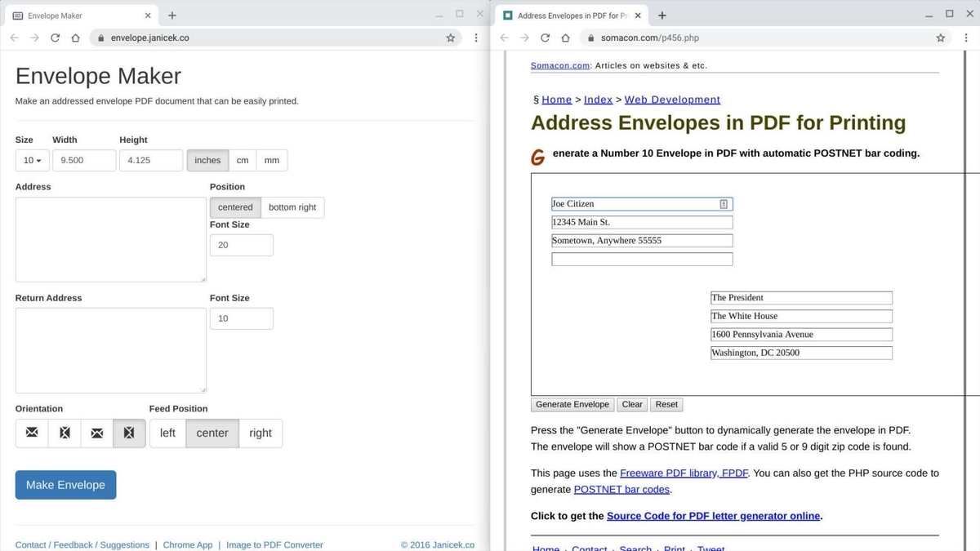The height and width of the screenshot is (551, 980).
Task: Choose the flipped horizontal envelope orientation icon
Action: click(x=96, y=433)
